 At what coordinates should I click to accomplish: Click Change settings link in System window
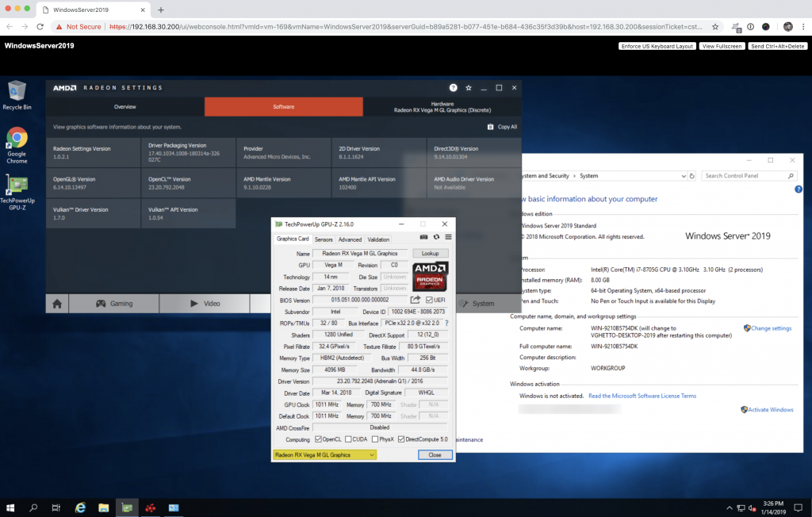[x=771, y=328]
